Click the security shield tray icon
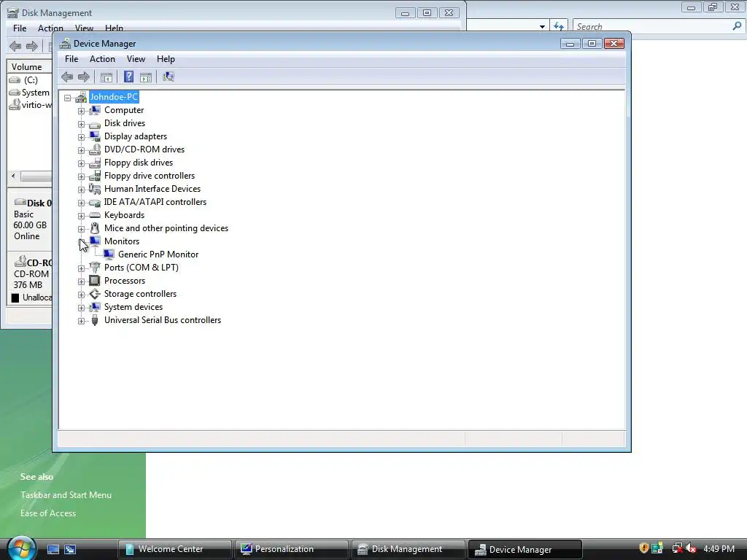Viewport: 747px width, 560px height. [643, 548]
